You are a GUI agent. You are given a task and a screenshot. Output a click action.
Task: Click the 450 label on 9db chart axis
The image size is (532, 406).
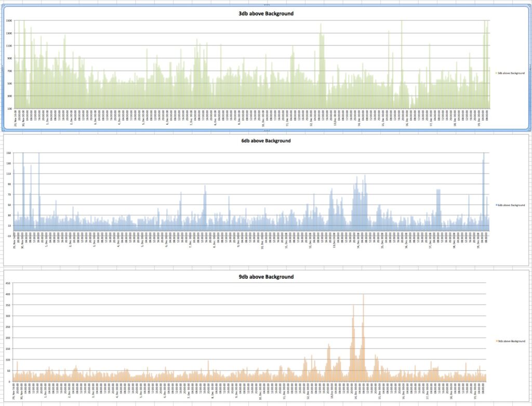8,283
